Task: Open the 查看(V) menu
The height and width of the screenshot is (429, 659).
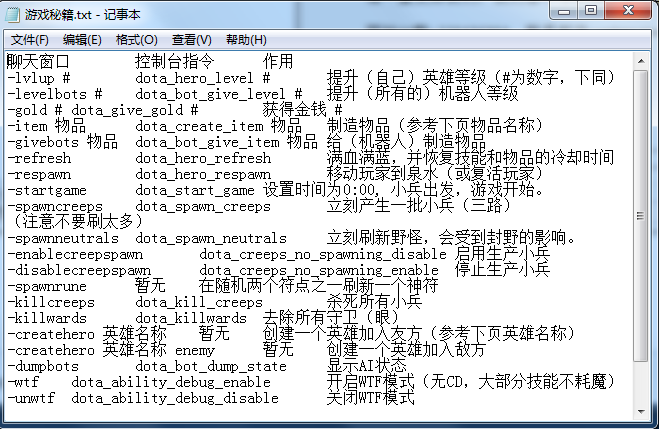Action: click(192, 40)
